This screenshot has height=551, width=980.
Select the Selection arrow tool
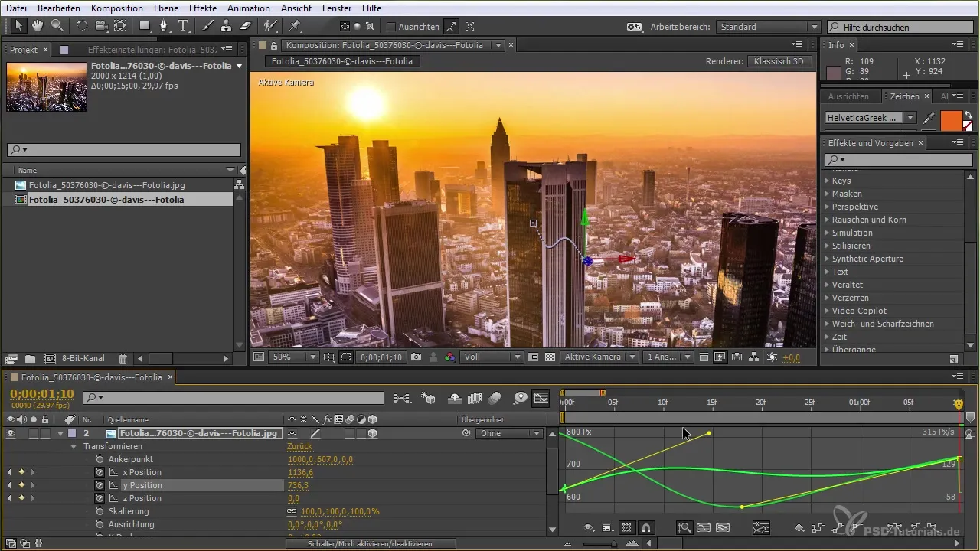(18, 26)
